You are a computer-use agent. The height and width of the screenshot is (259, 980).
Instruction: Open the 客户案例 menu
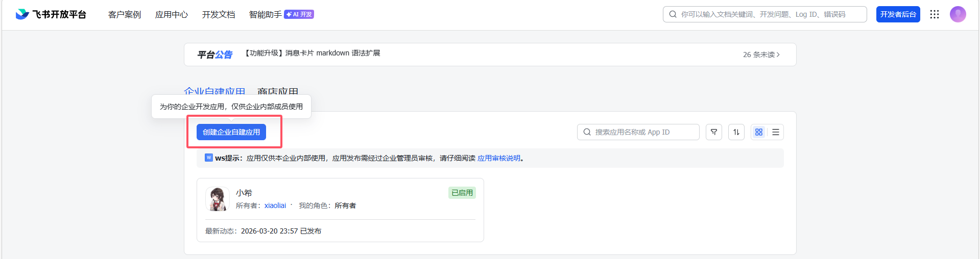tap(124, 14)
